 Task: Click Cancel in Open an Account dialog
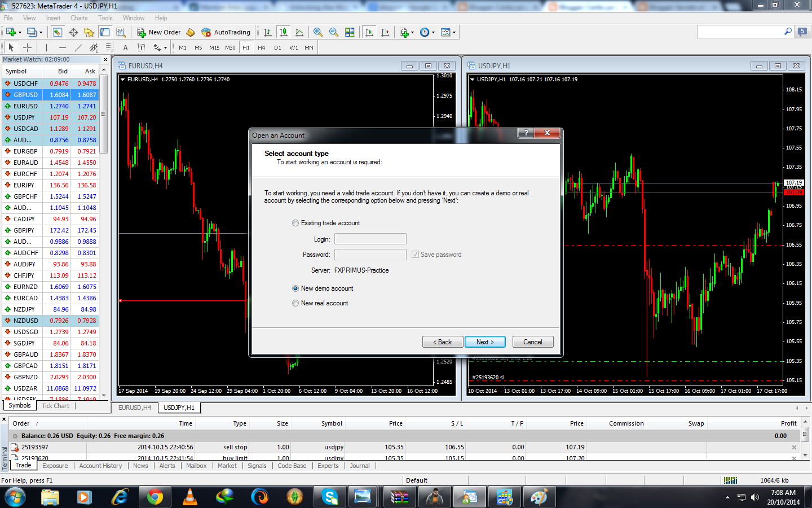tap(533, 342)
